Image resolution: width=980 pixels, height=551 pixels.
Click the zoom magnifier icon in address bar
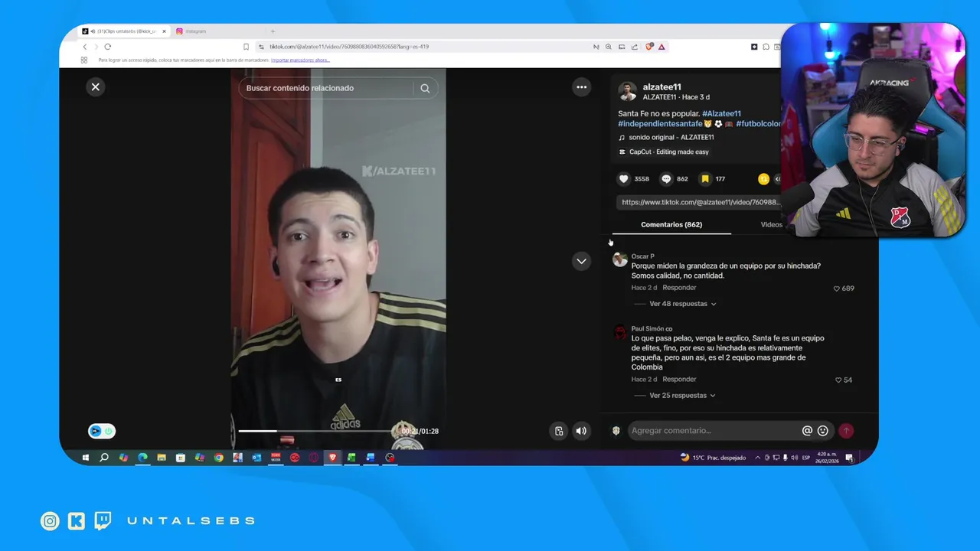click(x=609, y=47)
